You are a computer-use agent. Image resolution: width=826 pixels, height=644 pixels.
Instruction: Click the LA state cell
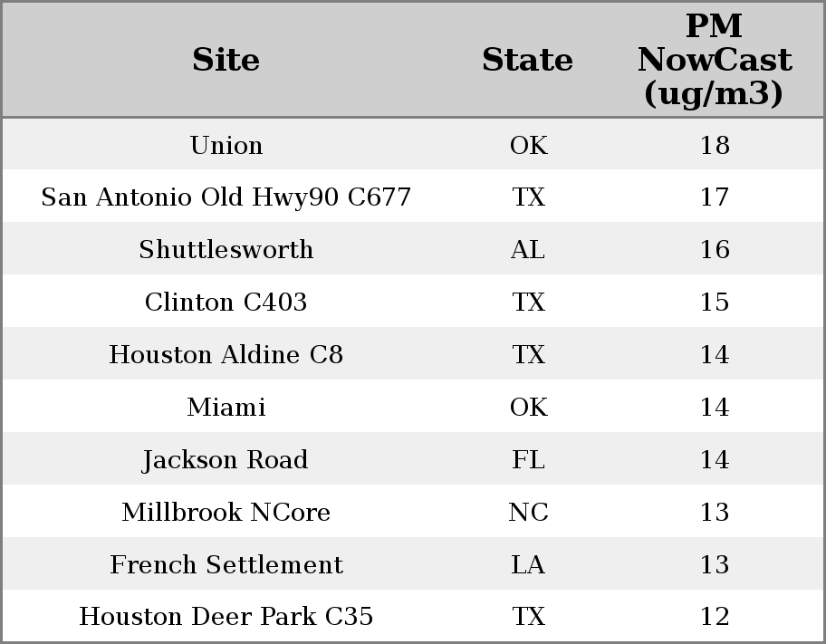pyautogui.click(x=528, y=564)
